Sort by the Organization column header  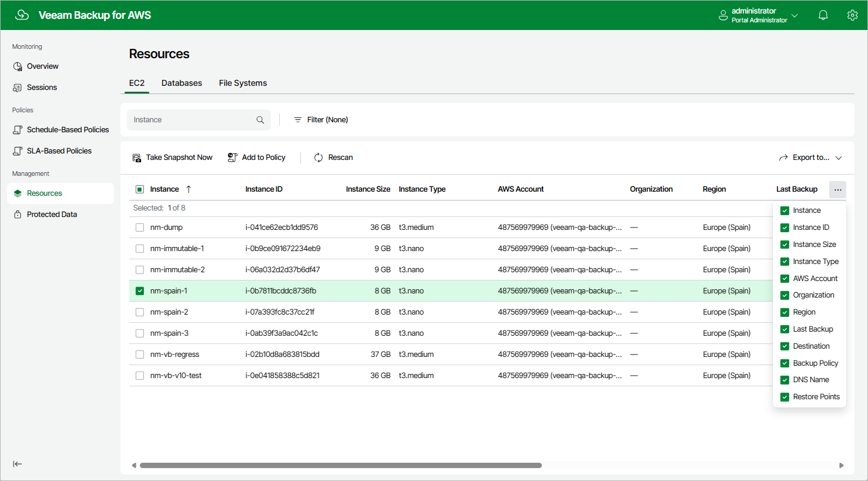click(x=651, y=189)
